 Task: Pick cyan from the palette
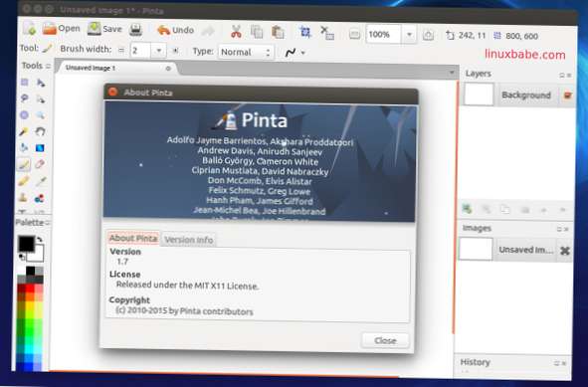tap(29, 349)
